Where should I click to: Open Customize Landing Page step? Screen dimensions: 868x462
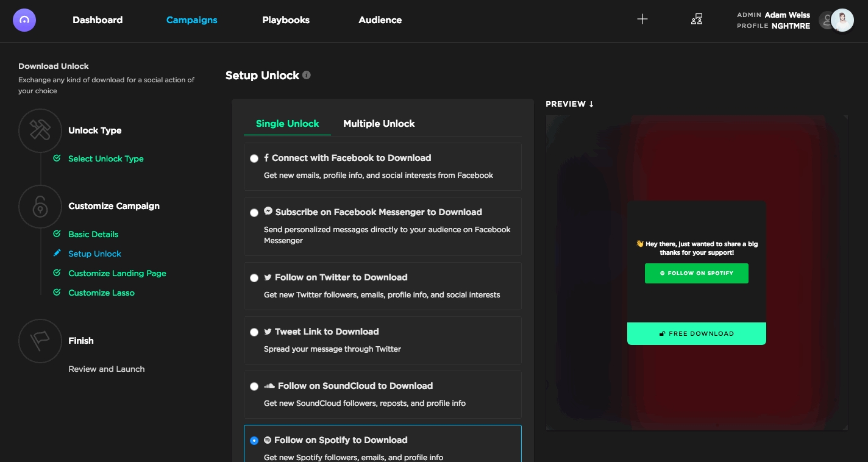click(117, 273)
